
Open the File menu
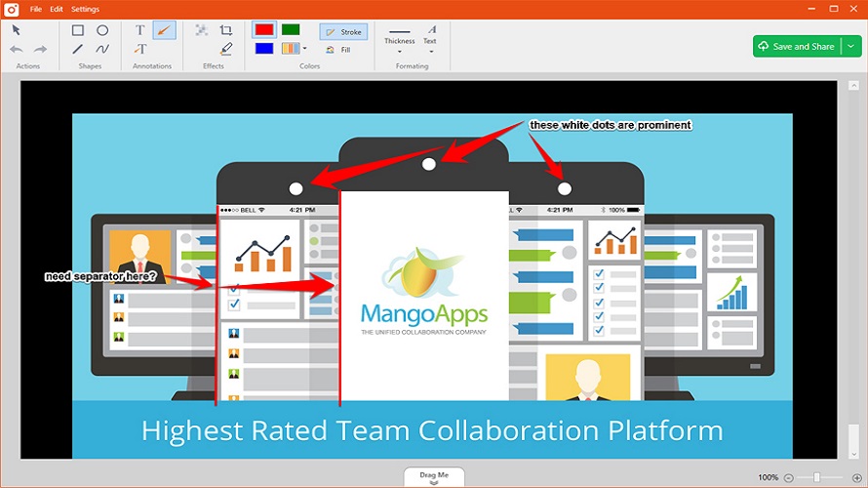(35, 8)
